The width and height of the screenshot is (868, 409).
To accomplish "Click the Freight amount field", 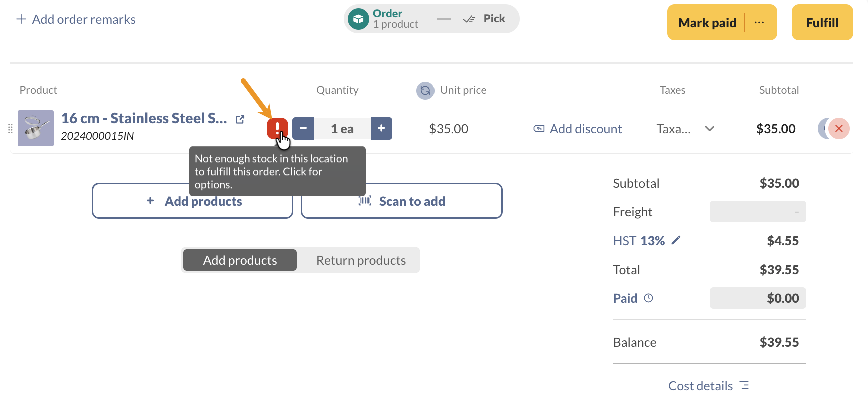I will pyautogui.click(x=757, y=212).
